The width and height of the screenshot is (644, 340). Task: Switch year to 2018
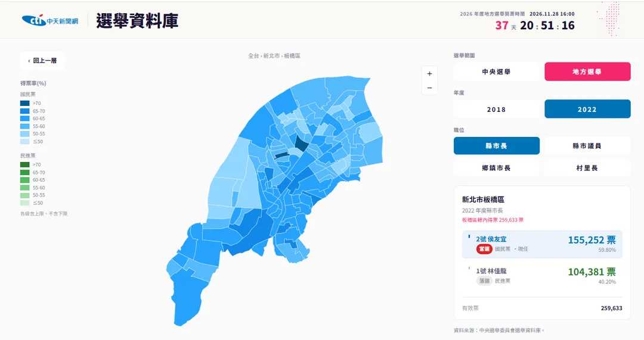pyautogui.click(x=496, y=109)
